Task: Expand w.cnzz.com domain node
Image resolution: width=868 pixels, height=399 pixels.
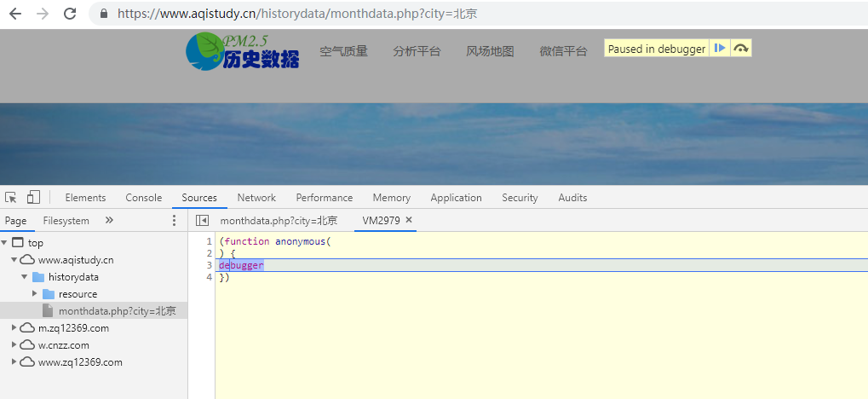Action: [x=14, y=345]
